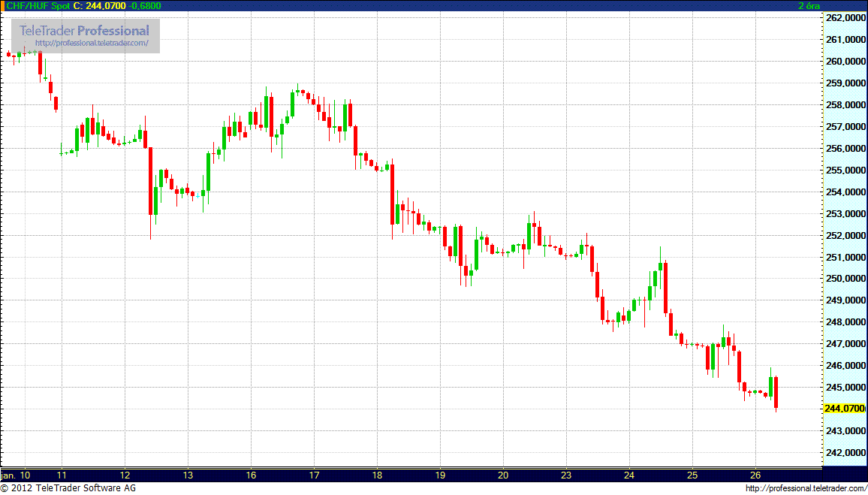This screenshot has height=495, width=868.
Task: Click the 13 date label on time axis
Action: click(188, 475)
